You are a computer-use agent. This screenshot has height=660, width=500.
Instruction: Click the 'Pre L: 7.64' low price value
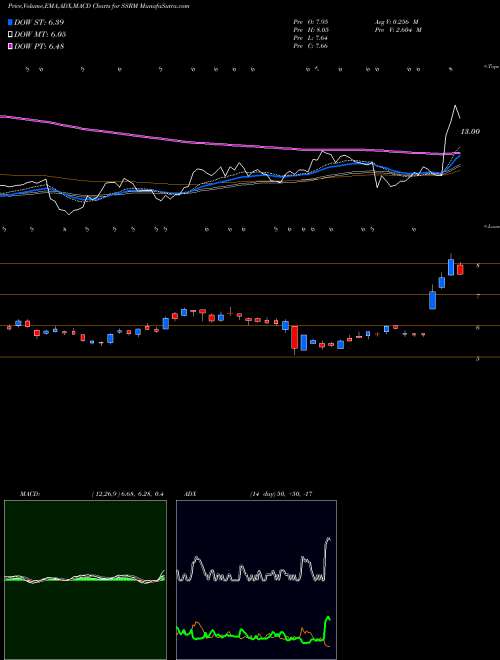(311, 38)
